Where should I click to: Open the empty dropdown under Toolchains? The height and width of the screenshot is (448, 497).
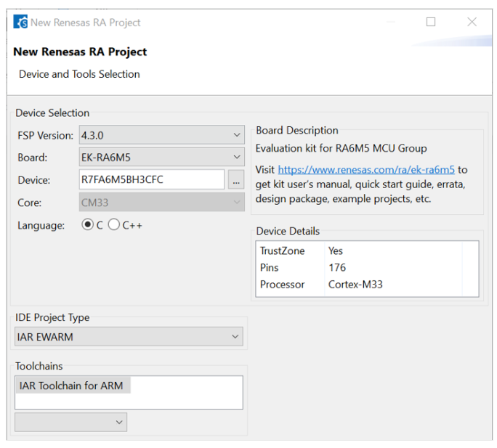pos(70,422)
